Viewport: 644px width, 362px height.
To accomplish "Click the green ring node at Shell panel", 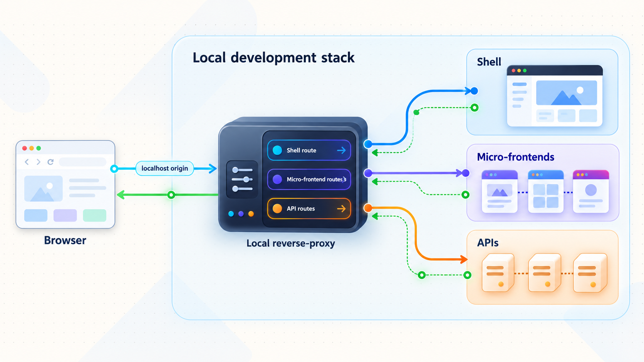I will (x=475, y=108).
